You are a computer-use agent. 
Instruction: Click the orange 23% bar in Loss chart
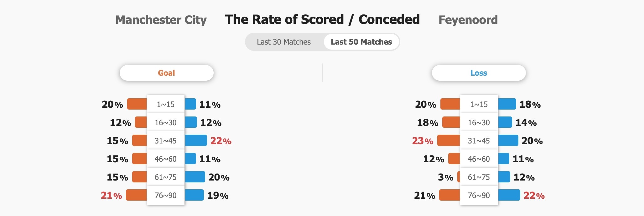point(449,140)
